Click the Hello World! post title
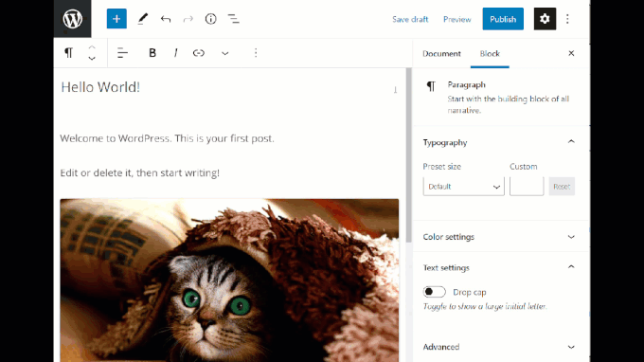Viewport: 644px width, 362px height. click(100, 87)
